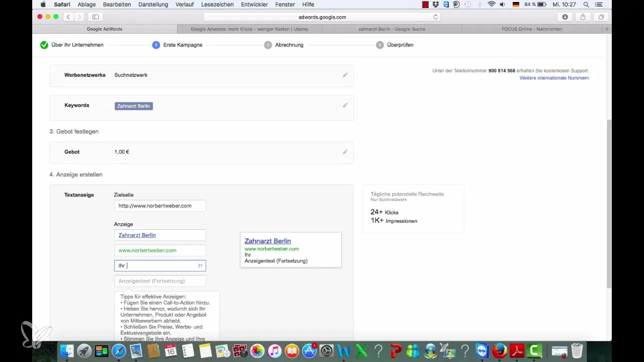Open Weitere internationale Nummern link
This screenshot has height=362, width=644.
point(554,78)
